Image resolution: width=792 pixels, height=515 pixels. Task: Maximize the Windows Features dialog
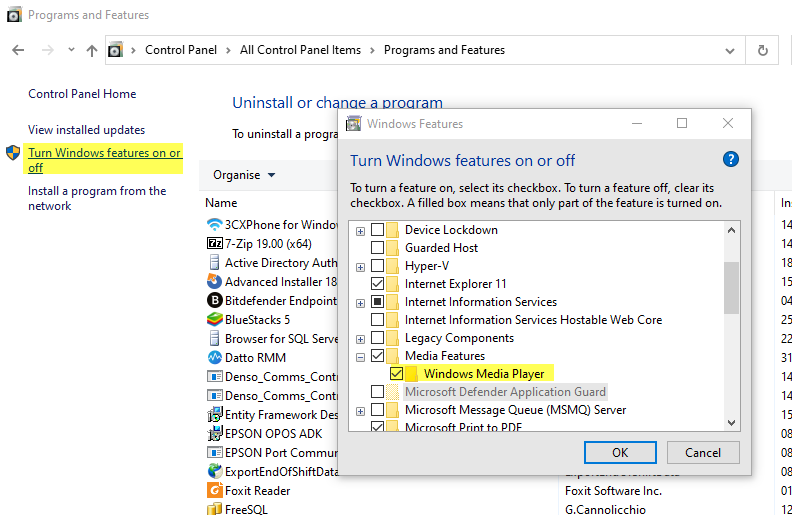(x=682, y=123)
